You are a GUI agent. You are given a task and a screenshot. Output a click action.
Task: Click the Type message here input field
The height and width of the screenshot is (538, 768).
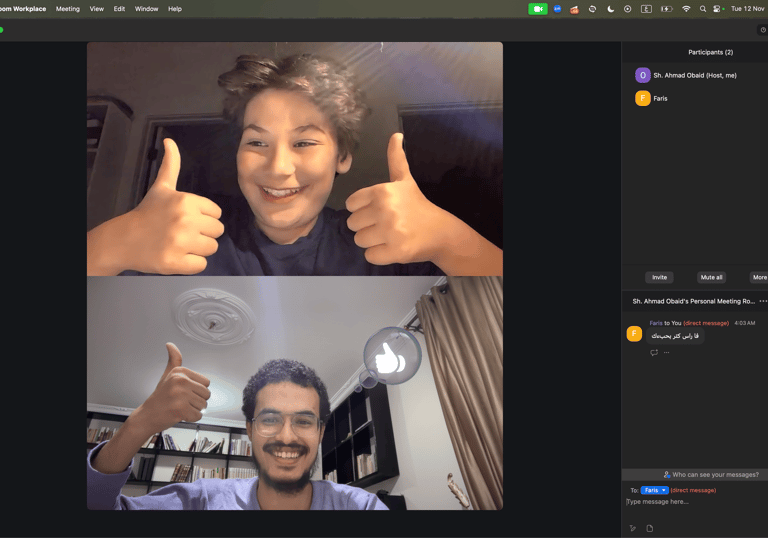tap(696, 502)
